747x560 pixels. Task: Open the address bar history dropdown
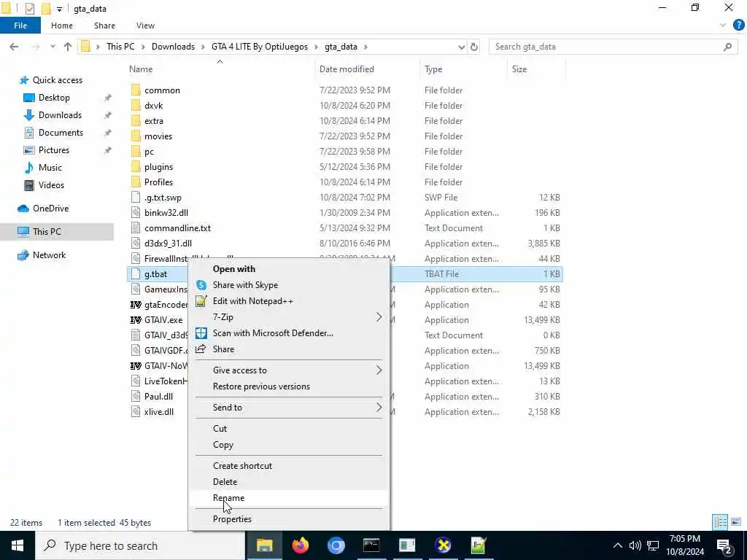click(x=461, y=47)
